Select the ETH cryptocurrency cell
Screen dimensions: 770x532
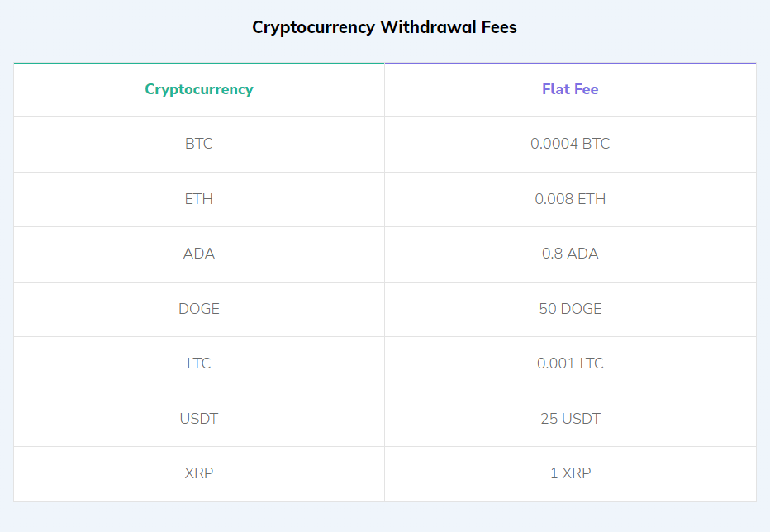click(x=199, y=199)
